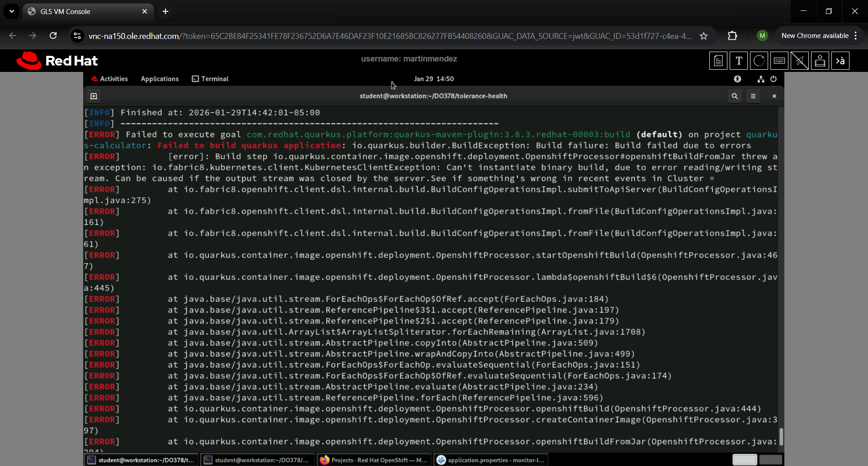
Task: Click the terminal search magnifier button
Action: tap(735, 96)
